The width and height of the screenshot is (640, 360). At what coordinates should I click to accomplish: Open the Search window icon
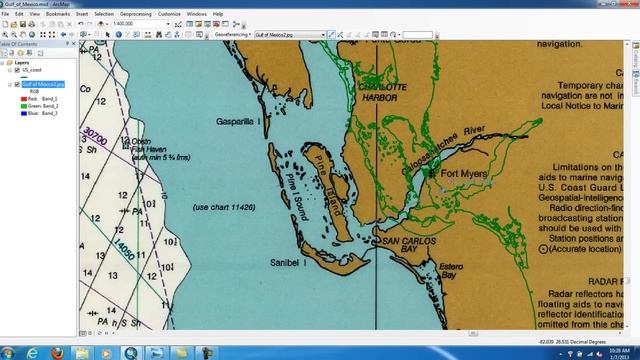tap(207, 24)
